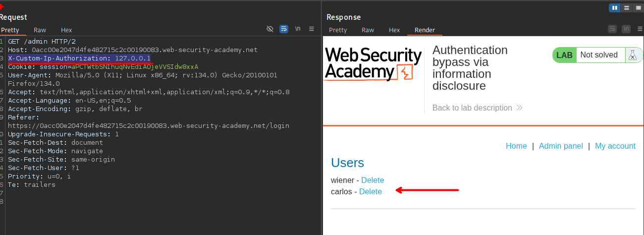Switch Request view to Raw tab

40,30
